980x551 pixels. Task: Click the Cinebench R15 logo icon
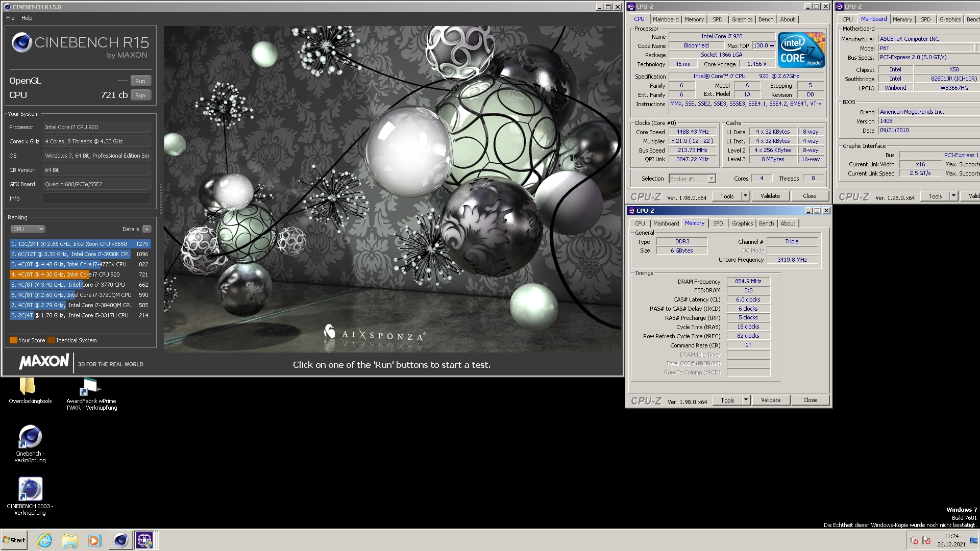click(22, 42)
